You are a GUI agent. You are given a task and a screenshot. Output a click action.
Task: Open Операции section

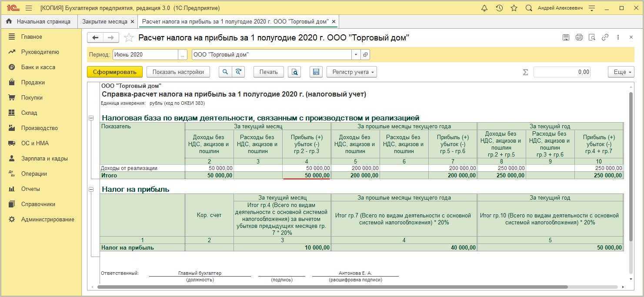click(34, 174)
